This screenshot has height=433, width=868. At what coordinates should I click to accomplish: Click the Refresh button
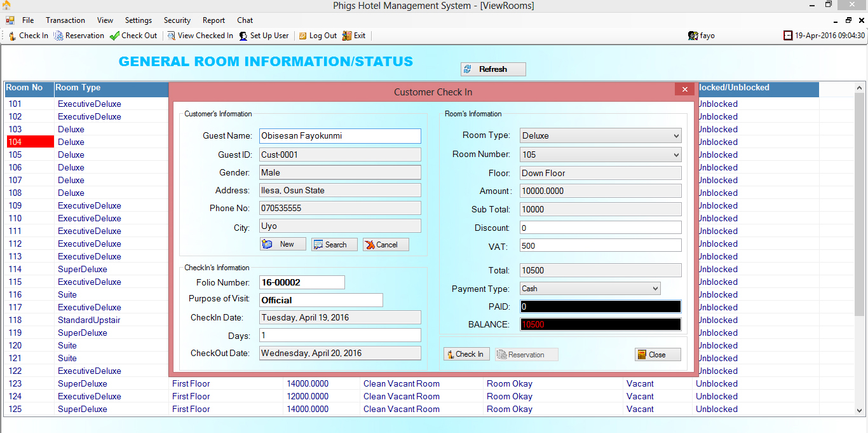point(493,69)
